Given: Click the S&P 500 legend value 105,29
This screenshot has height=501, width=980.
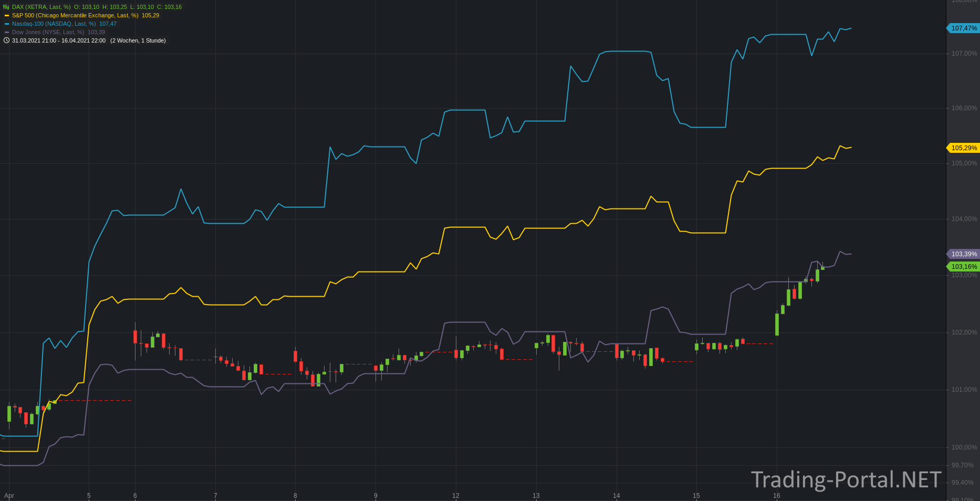Looking at the screenshot, I should 150,15.
